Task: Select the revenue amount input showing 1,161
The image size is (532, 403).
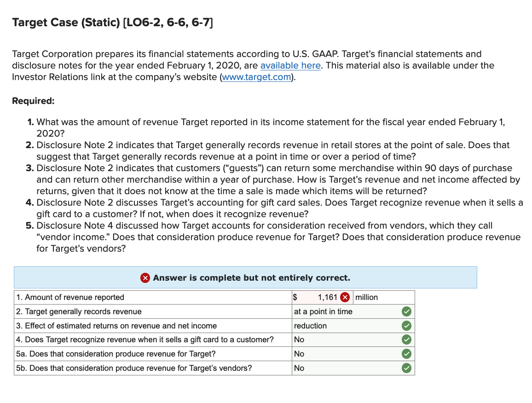Action: click(x=325, y=297)
